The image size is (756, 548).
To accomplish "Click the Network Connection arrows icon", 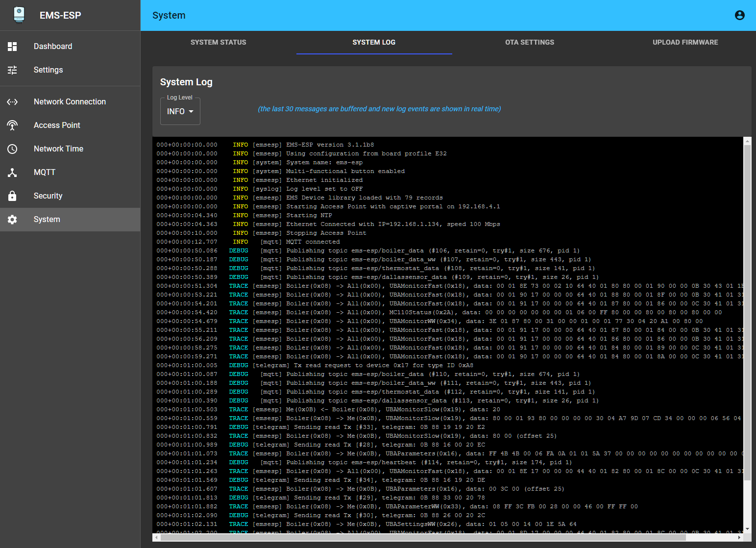I will 12,102.
